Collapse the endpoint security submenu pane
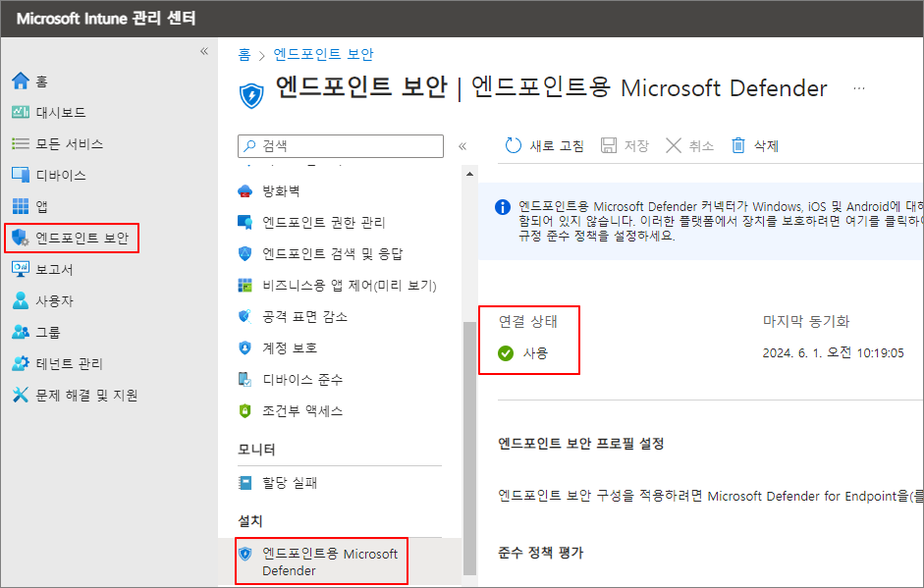Image resolution: width=924 pixels, height=588 pixels. [462, 146]
